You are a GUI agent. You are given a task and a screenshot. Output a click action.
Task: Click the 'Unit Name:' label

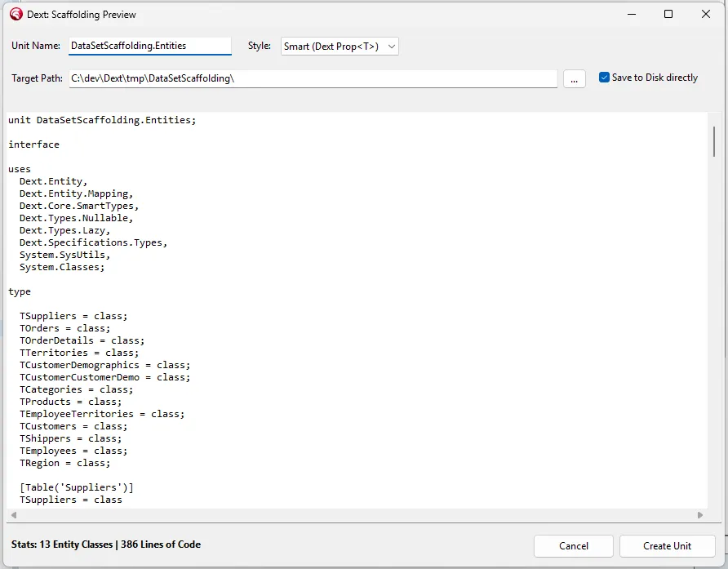[x=36, y=46]
